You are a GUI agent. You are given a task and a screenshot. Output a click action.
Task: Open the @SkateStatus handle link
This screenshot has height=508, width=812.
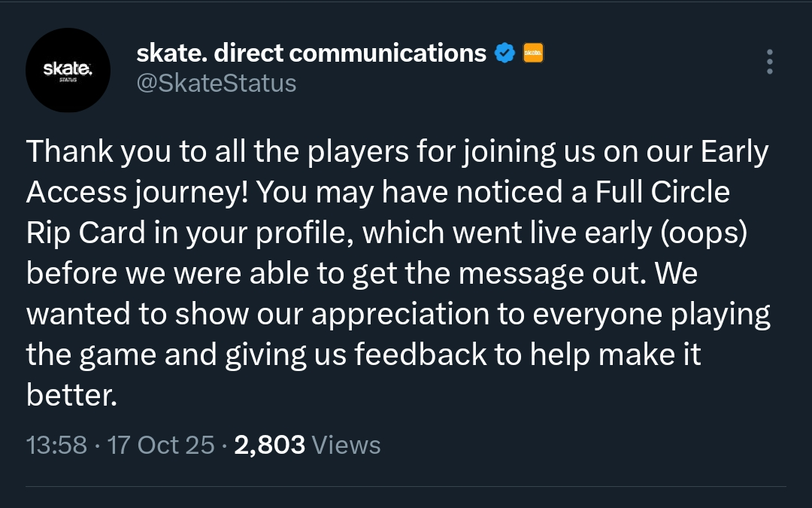point(216,83)
